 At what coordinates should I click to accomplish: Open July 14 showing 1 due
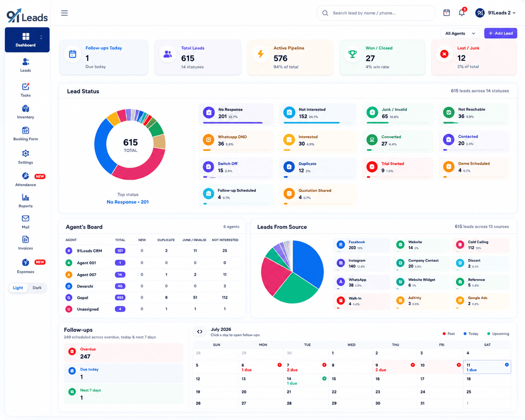[x=306, y=381]
